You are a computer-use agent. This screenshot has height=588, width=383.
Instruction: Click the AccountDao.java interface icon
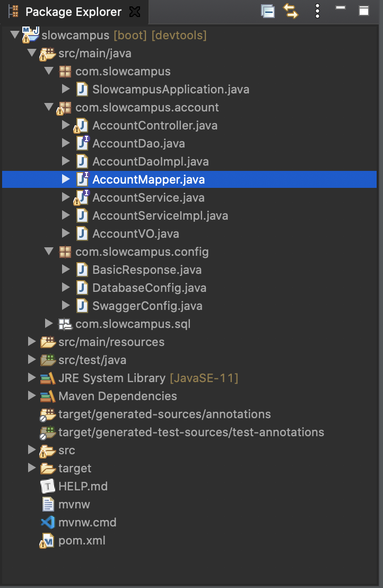point(82,143)
